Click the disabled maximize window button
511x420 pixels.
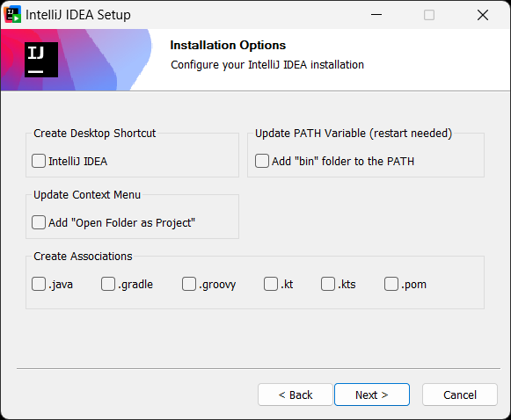[429, 15]
